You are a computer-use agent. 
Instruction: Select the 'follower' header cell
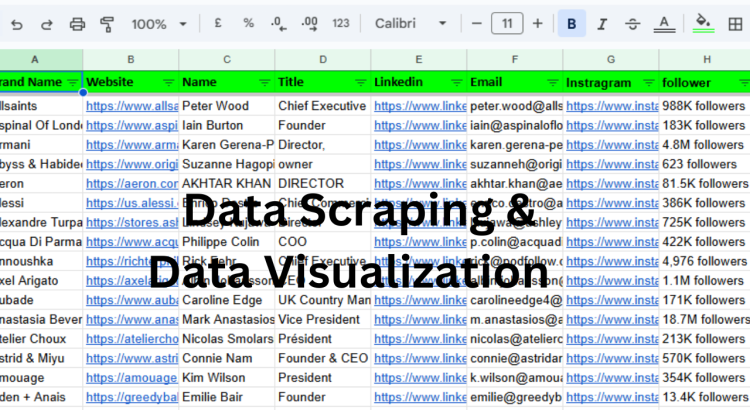(x=704, y=82)
